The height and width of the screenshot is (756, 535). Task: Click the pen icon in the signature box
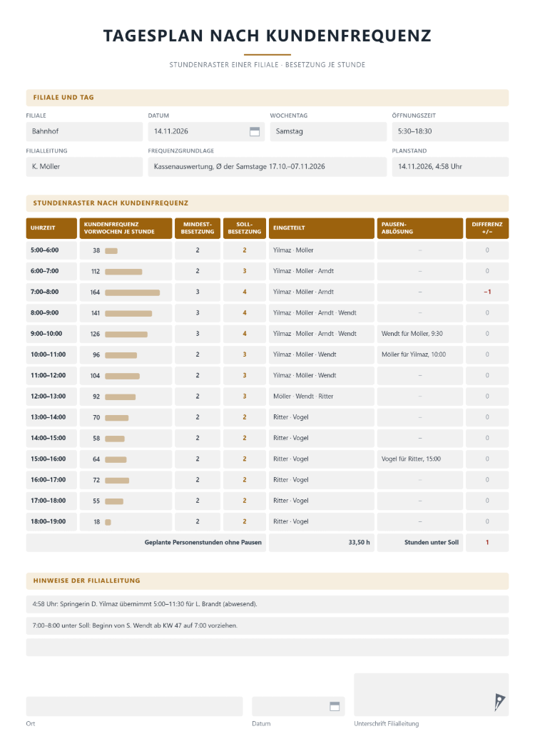pyautogui.click(x=499, y=702)
